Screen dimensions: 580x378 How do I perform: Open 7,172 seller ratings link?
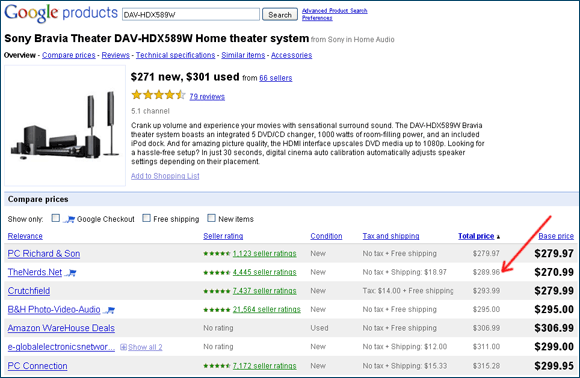tap(264, 366)
